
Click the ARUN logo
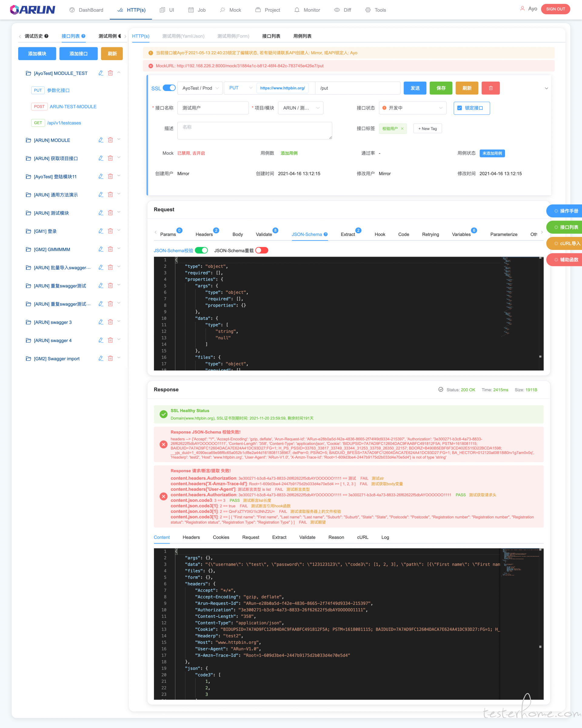pos(32,9)
